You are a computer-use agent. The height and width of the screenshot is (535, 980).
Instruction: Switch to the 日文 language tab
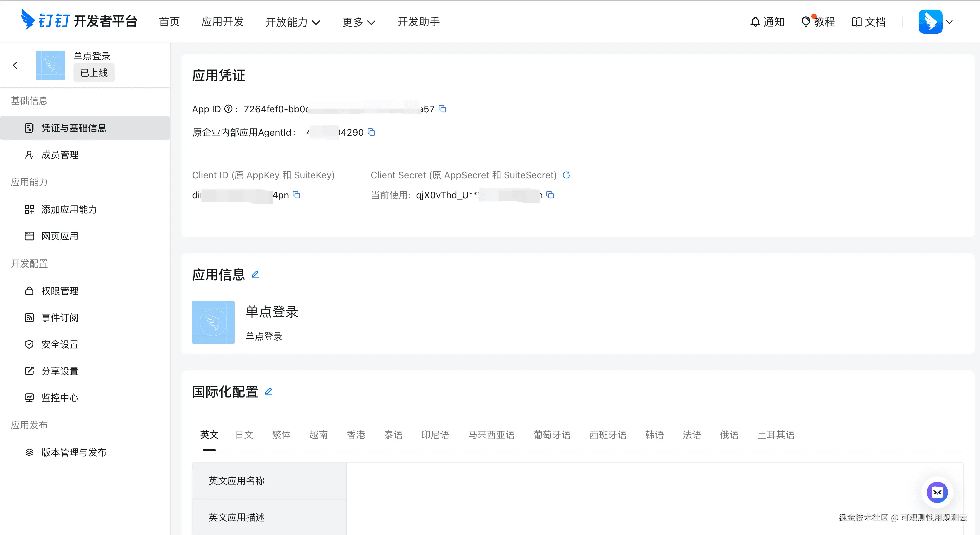244,435
